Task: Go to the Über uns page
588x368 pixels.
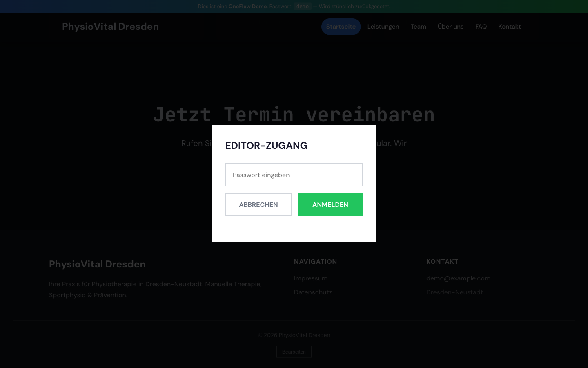Action: click(x=450, y=27)
